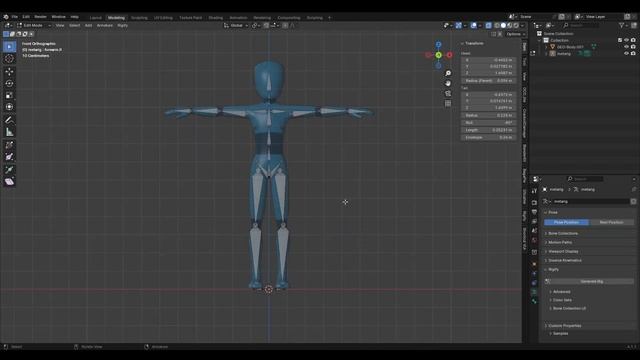Open the Tool properties tab icon
Screen dimensions: 640x360
(x=534, y=191)
